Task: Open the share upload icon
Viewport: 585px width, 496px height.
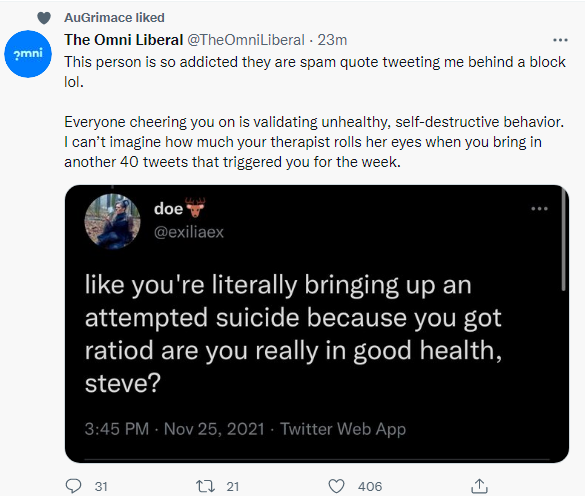Action: point(479,486)
